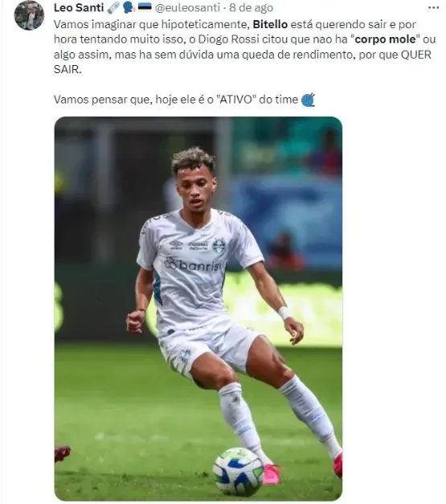The image size is (446, 504).
Task: Click the banrisul sponsor logo on jersey
Action: (x=194, y=264)
